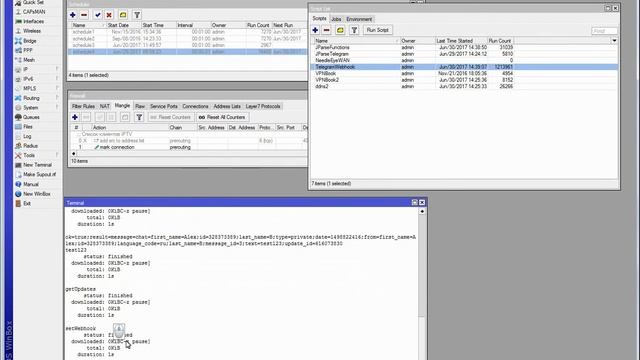The height and width of the screenshot is (360, 640).
Task: Open Files from sidebar
Action: pos(28,127)
